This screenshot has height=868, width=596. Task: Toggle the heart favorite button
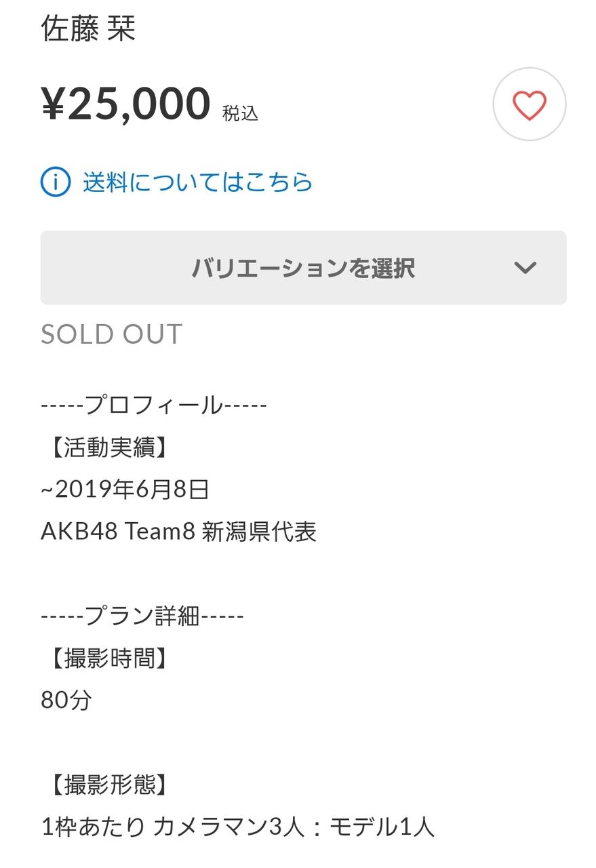(x=529, y=104)
